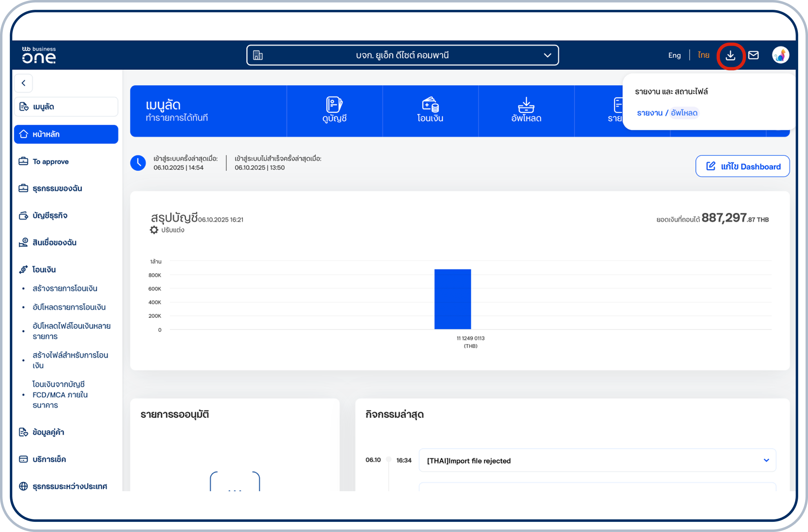Screen dimensions: 808x532
Task: Open the company selector dropdown
Action: coord(402,55)
